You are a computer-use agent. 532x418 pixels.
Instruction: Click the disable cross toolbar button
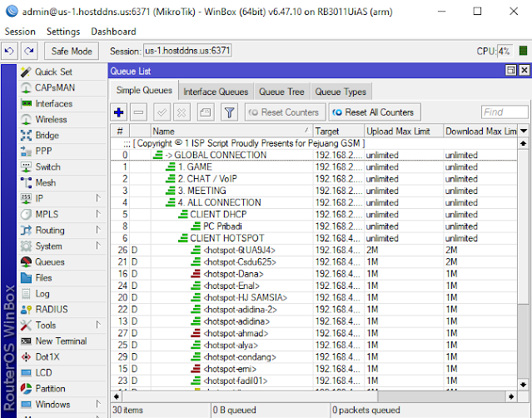tap(181, 112)
